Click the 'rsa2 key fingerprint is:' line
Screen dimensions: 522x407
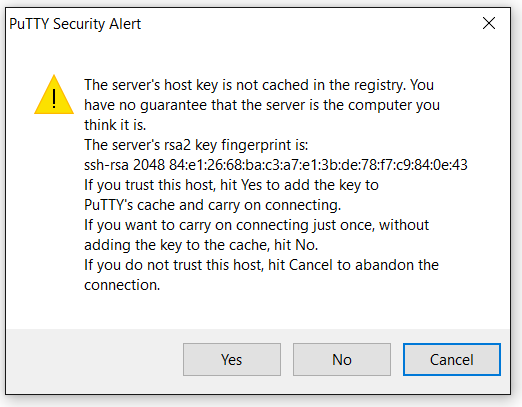click(x=196, y=145)
